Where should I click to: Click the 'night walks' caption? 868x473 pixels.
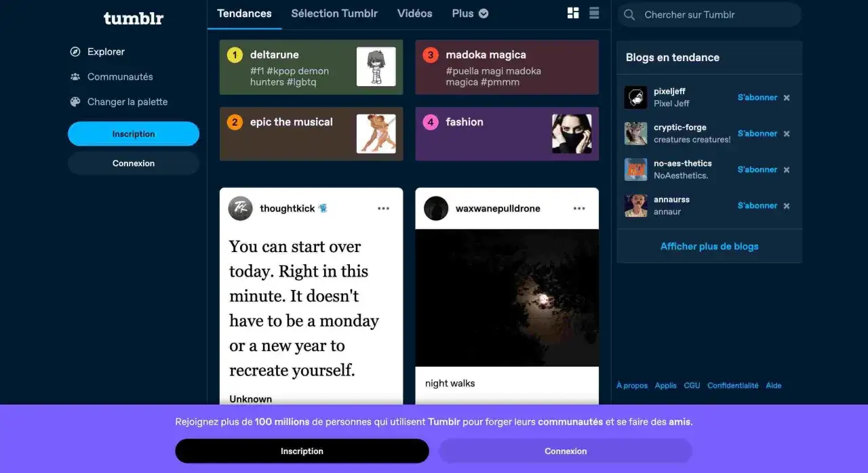(450, 384)
